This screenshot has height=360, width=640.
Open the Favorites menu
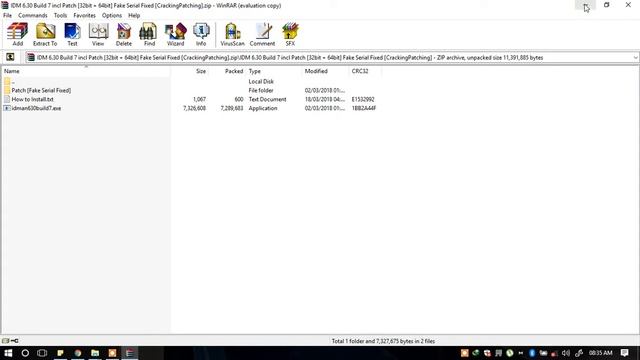tap(84, 16)
